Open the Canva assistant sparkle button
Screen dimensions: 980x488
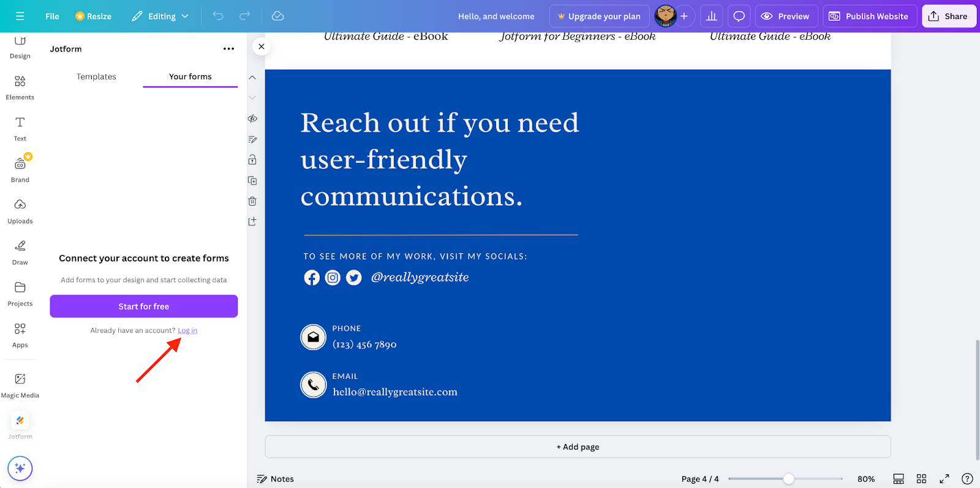20,468
